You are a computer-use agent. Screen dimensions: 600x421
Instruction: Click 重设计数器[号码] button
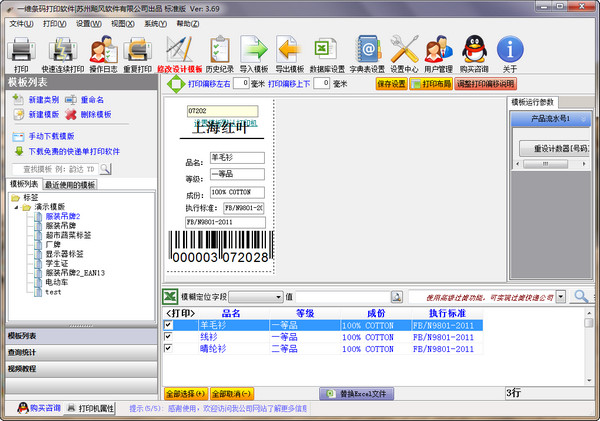click(x=554, y=148)
